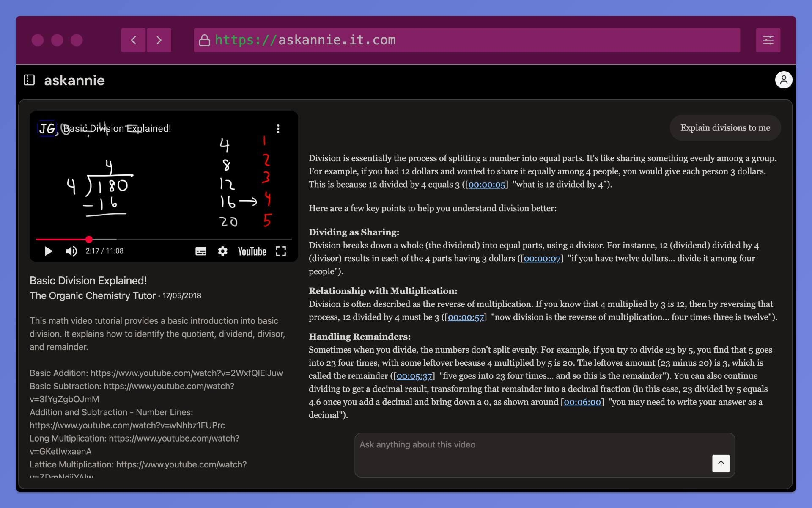The image size is (812, 508).
Task: Click the 'Handling Remainders:' heading
Action: point(360,337)
